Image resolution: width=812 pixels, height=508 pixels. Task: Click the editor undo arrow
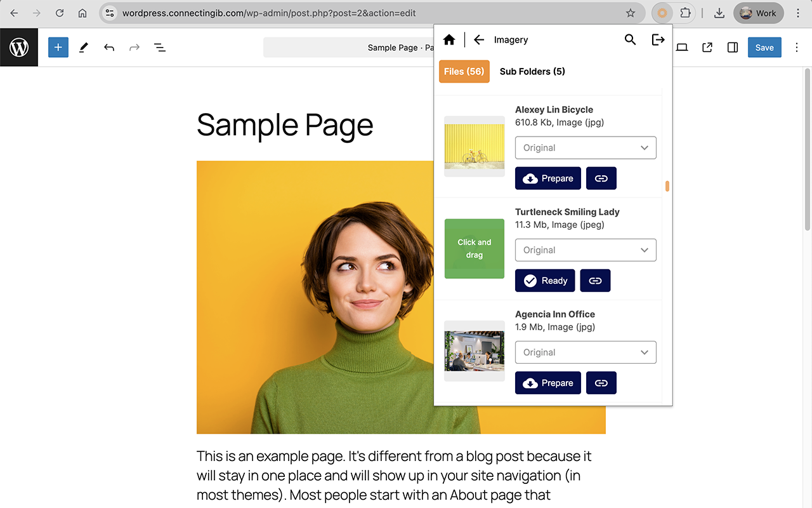[109, 48]
